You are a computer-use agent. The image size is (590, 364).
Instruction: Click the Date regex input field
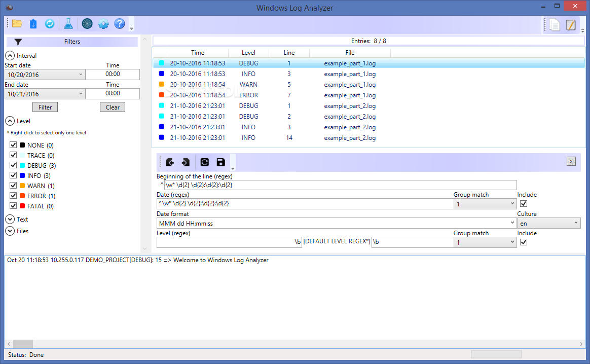point(305,204)
